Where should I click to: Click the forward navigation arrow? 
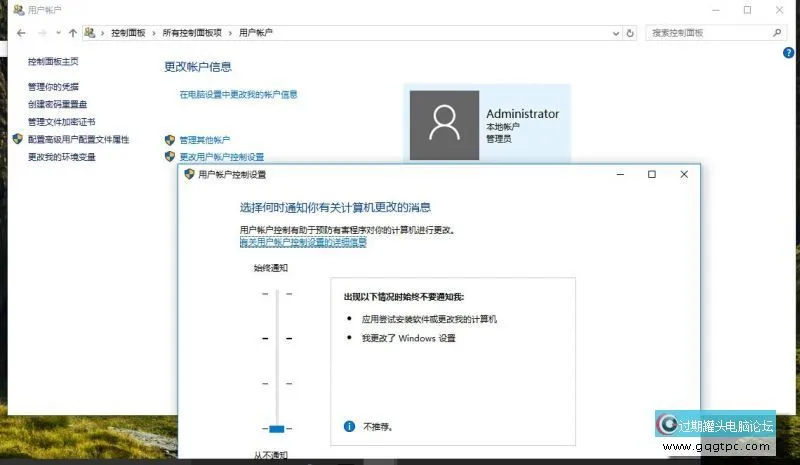click(42, 33)
